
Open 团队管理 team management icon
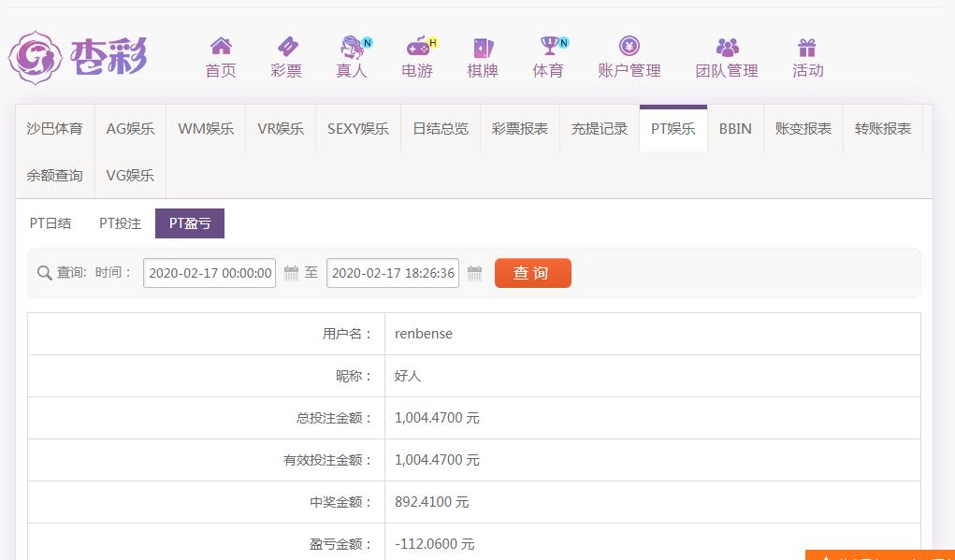(x=727, y=47)
